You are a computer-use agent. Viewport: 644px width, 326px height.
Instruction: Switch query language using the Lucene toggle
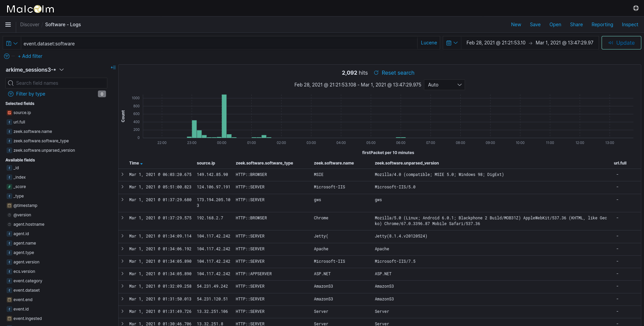(x=428, y=43)
